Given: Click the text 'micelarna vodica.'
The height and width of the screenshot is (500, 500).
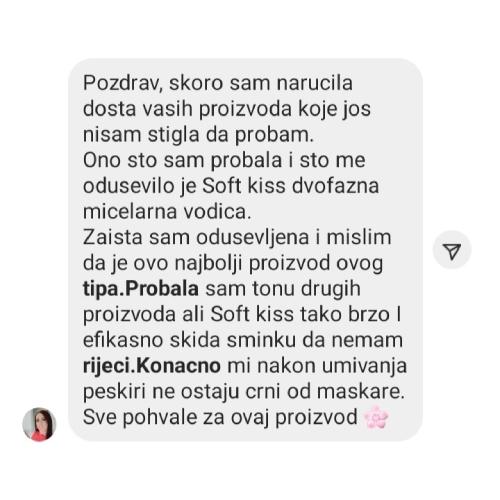Looking at the screenshot, I should click(167, 212).
